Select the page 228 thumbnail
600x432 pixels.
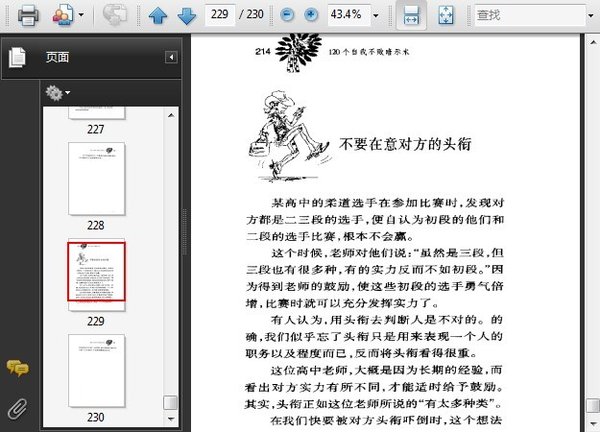pyautogui.click(x=96, y=179)
